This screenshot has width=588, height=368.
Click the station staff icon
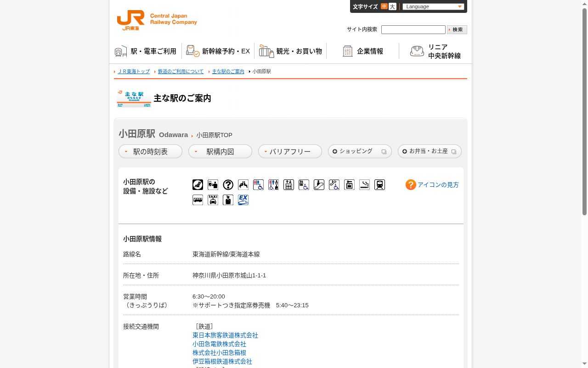(228, 200)
